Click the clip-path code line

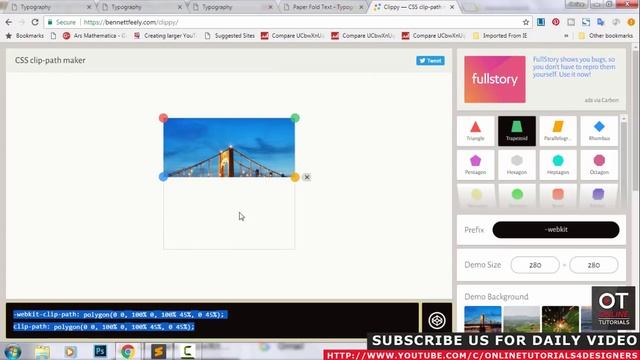click(x=104, y=327)
